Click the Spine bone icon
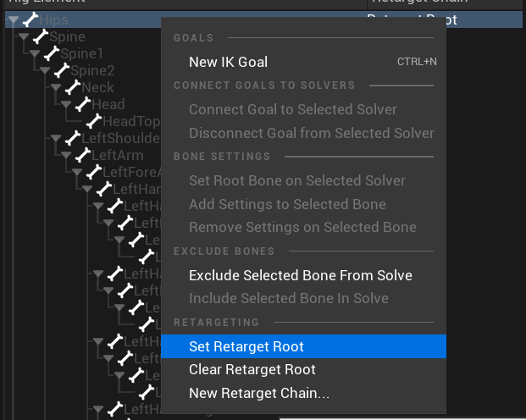 (x=41, y=36)
